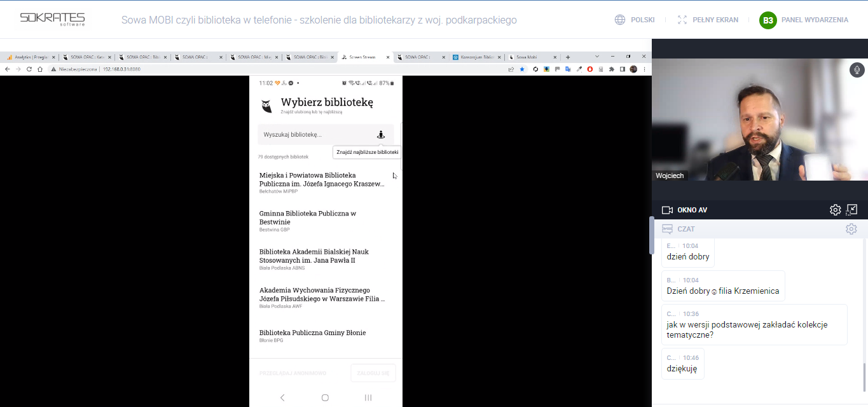Click the phone list scrollbar

pyautogui.click(x=401, y=146)
